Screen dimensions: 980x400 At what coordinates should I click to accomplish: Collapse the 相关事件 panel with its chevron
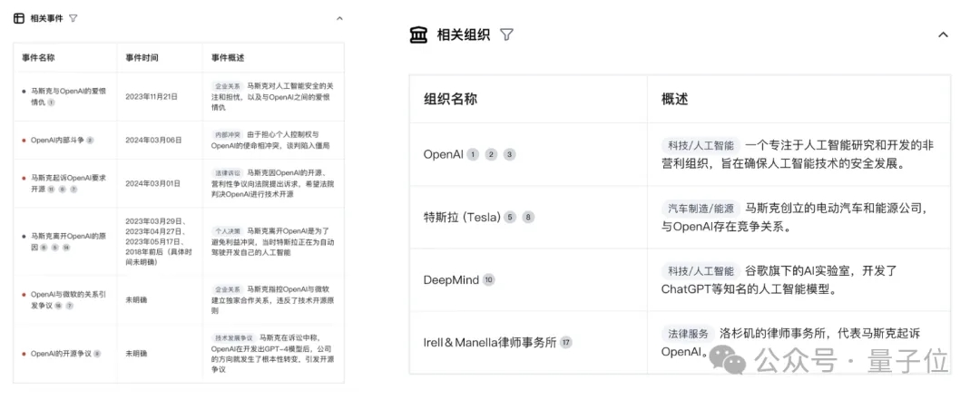click(x=339, y=18)
